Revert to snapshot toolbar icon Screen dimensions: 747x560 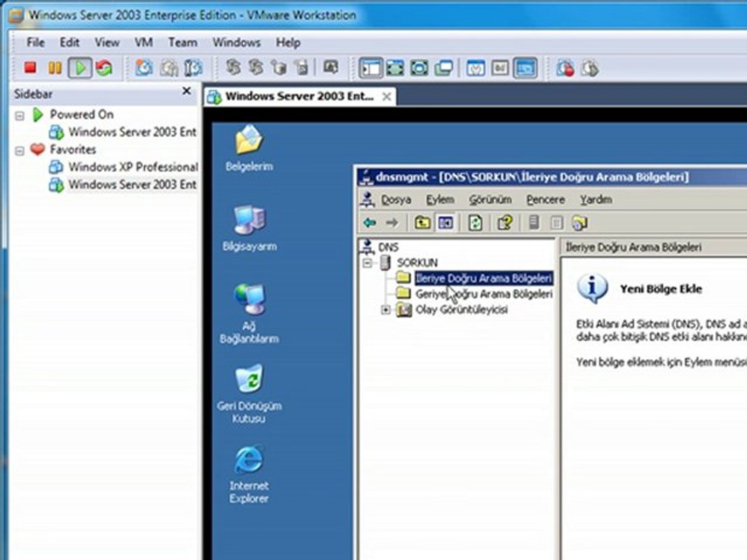click(x=169, y=68)
